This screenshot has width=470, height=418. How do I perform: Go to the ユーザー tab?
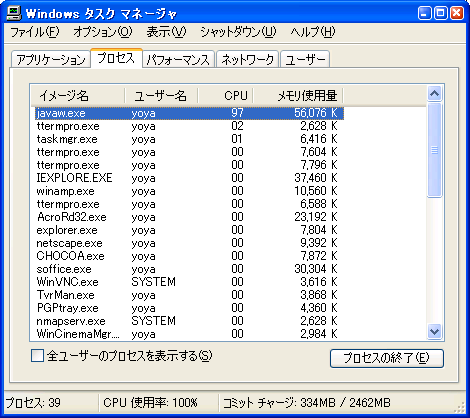(305, 60)
